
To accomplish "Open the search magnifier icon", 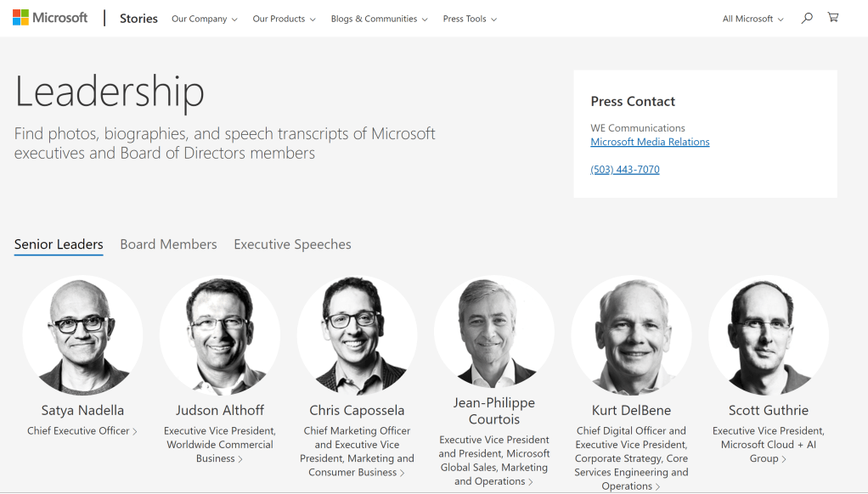I will [x=807, y=18].
